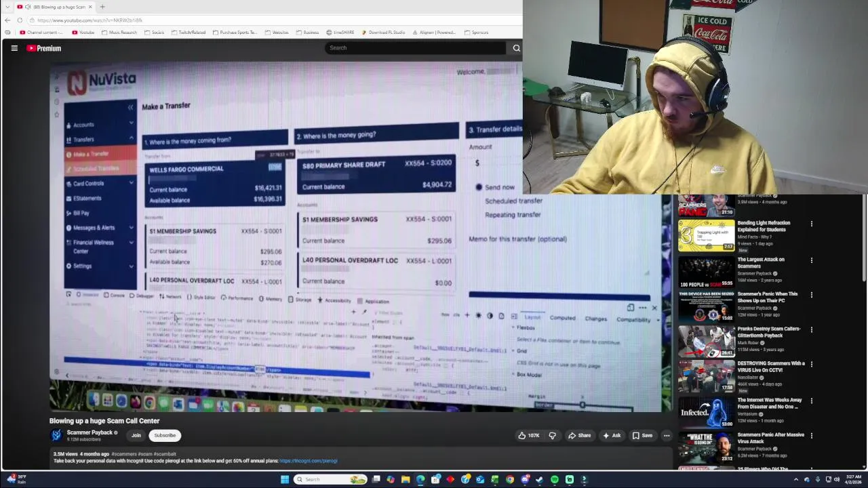Open the Purchase Sports bookmarks folder
The height and width of the screenshot is (488, 868).
pyautogui.click(x=235, y=33)
